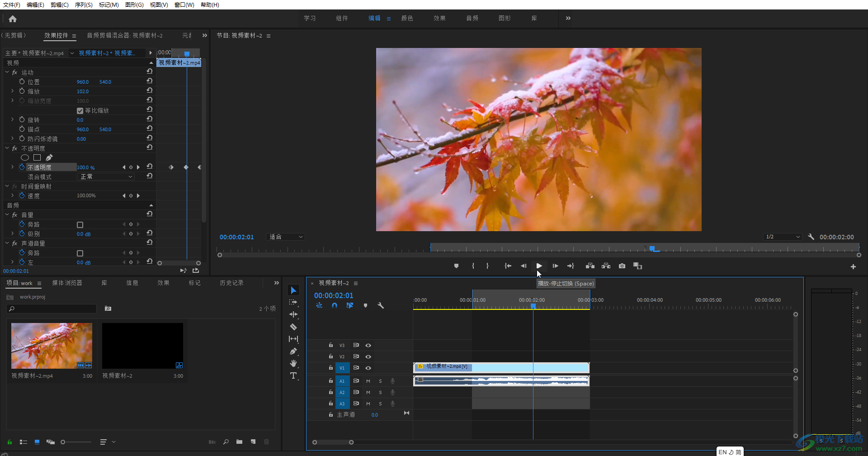The width and height of the screenshot is (868, 456).
Task: Open Media Browser tab
Action: click(67, 283)
